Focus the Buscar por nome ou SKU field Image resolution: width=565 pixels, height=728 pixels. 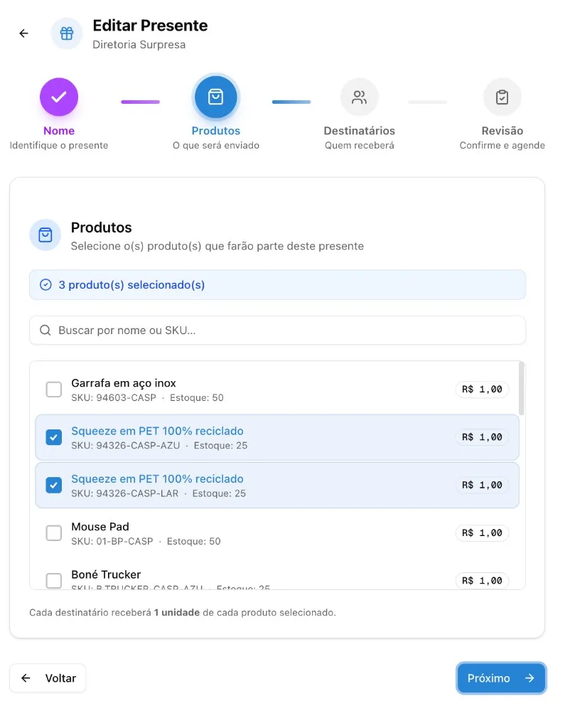(x=278, y=330)
